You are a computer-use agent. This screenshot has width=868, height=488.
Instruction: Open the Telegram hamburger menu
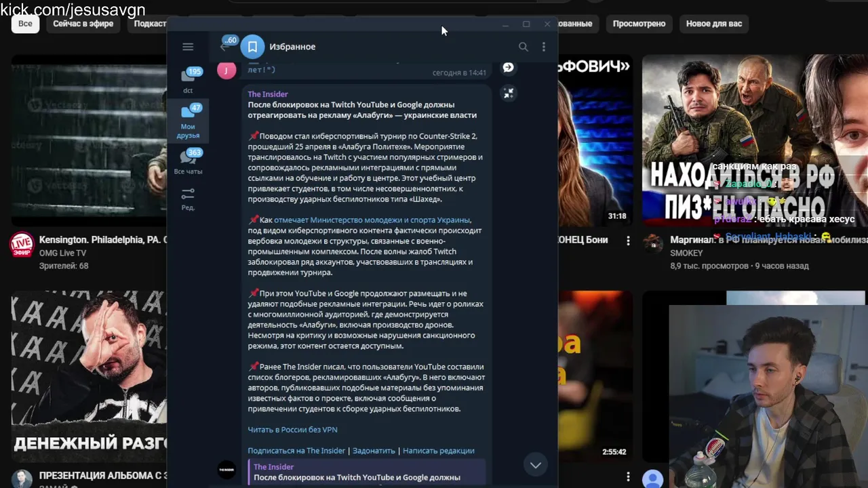(x=188, y=47)
